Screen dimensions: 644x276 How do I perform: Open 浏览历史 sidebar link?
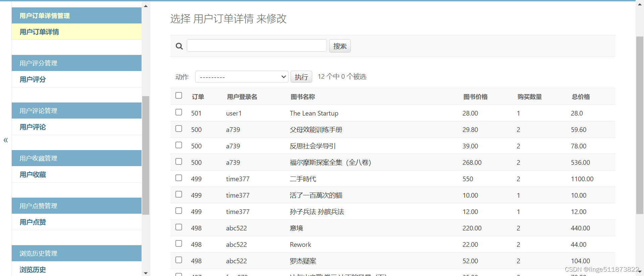point(33,270)
